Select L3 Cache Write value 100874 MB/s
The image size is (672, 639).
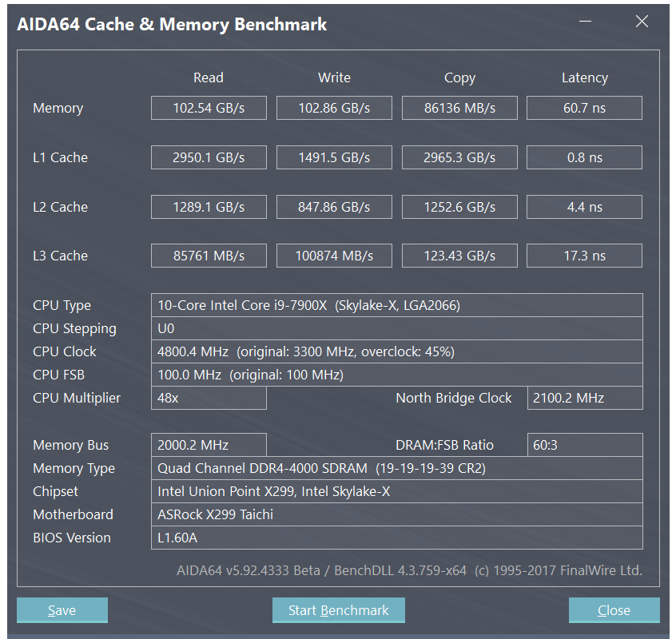tap(334, 256)
